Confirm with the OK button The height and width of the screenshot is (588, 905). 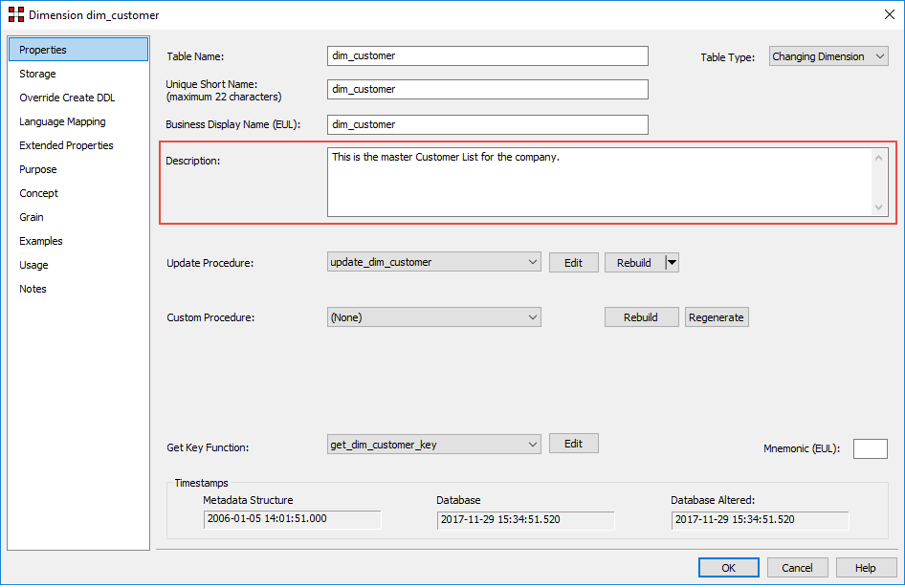pos(728,568)
